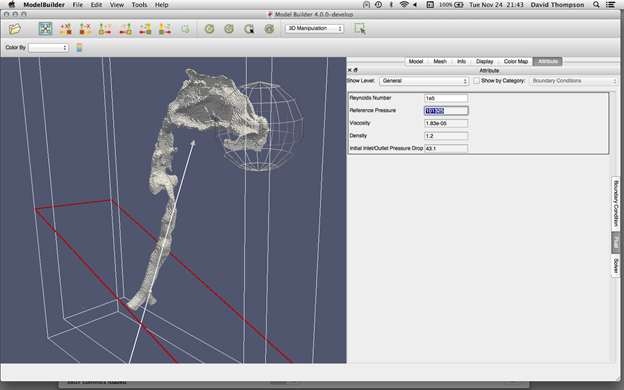Click the zoom to box icon

(x=185, y=29)
